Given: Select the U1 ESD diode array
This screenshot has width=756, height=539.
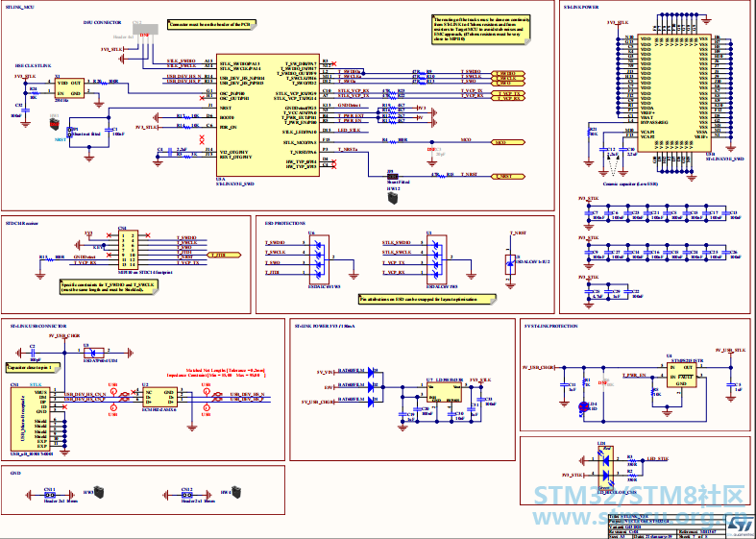Looking at the screenshot, I should click(436, 259).
